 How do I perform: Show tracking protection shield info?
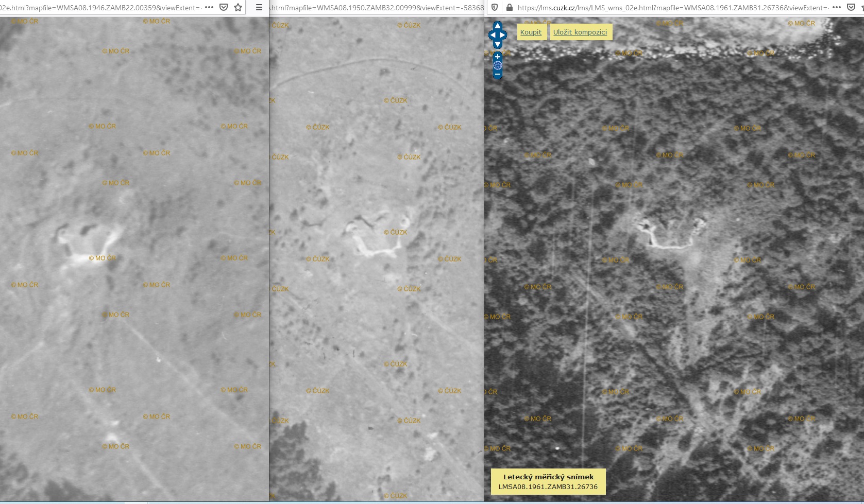495,7
